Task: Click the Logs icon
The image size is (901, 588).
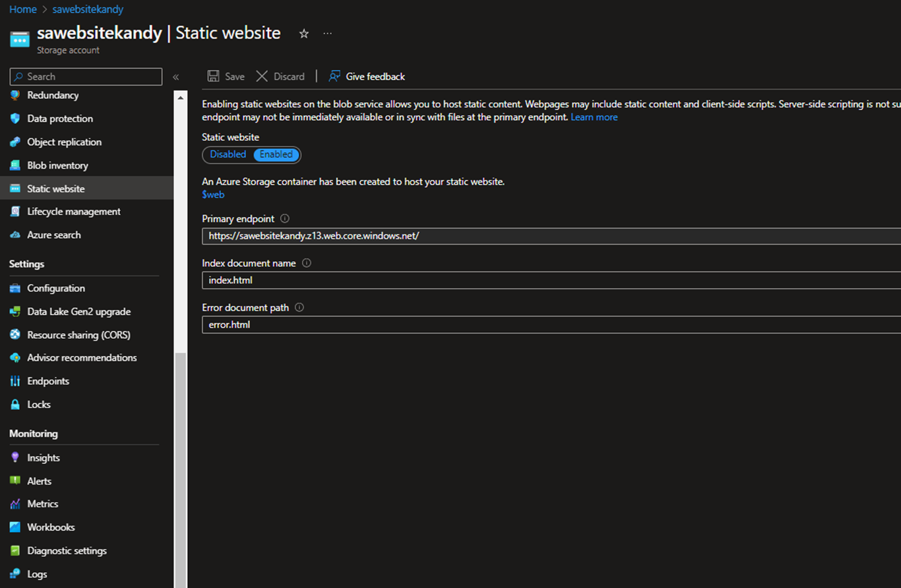Action: 15,573
